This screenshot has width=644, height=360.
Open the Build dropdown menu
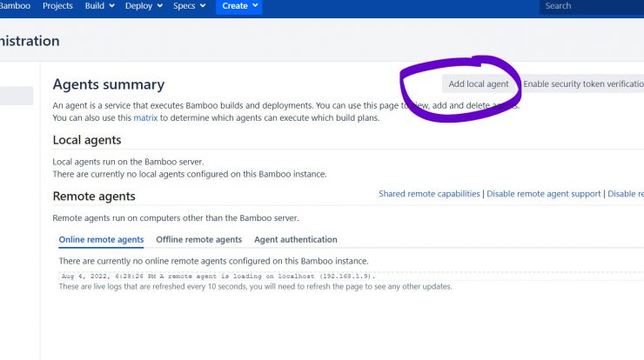point(99,6)
